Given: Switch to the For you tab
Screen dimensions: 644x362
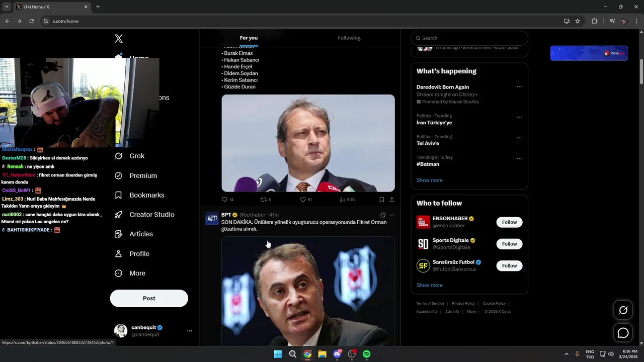Looking at the screenshot, I should click(249, 38).
